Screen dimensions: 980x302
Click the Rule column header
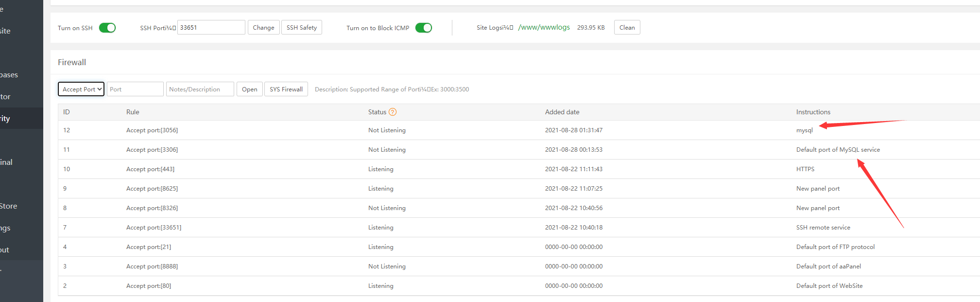pyautogui.click(x=133, y=112)
